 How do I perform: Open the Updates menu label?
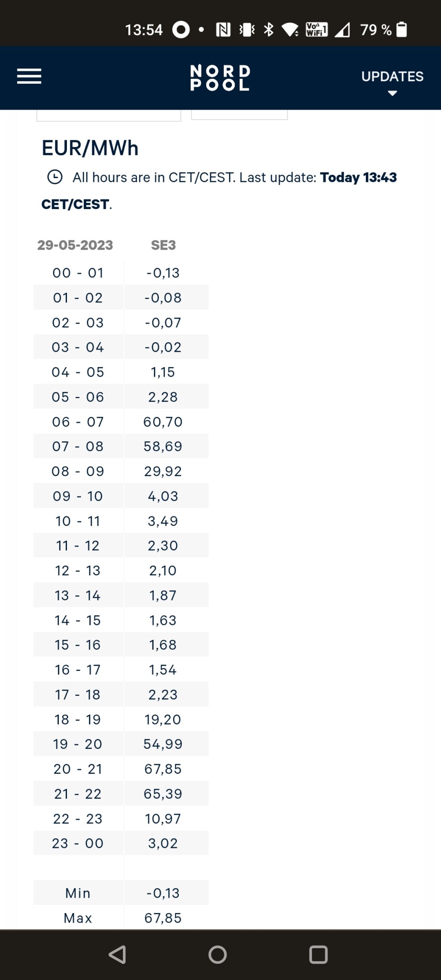coord(392,77)
